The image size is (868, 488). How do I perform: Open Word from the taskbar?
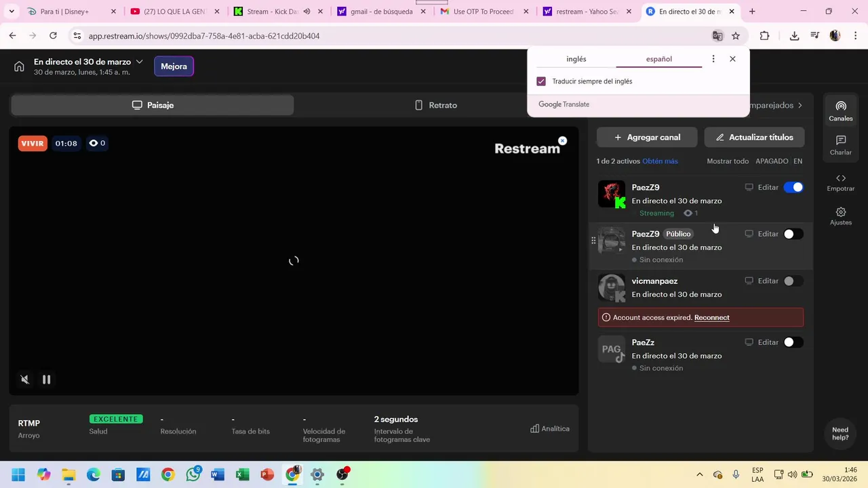tap(218, 474)
